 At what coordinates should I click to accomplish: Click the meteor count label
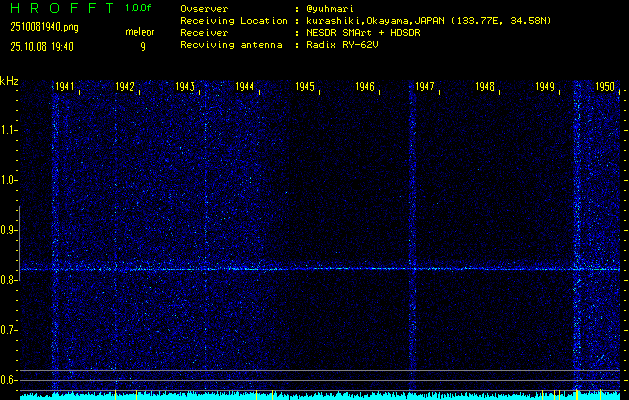point(140,32)
